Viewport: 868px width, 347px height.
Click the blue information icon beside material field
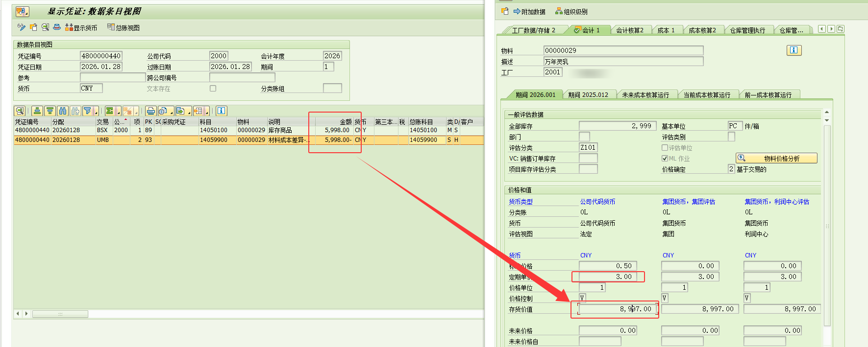tap(794, 50)
